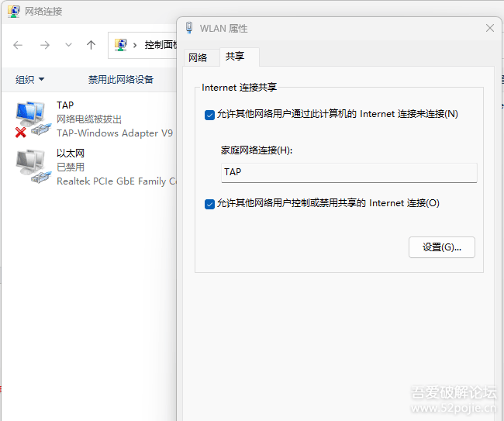Click 已禁用 status text
This screenshot has height=421, width=504.
(x=71, y=167)
